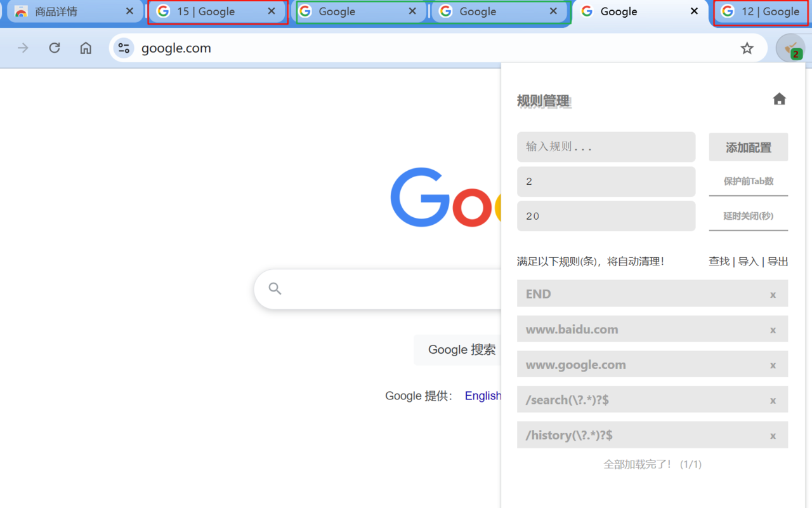Click the Google 搜索 button
812x508 pixels.
pyautogui.click(x=462, y=350)
